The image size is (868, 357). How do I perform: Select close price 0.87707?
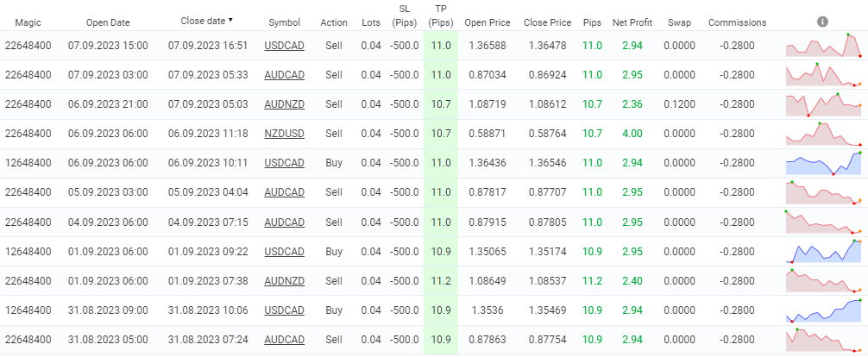[x=548, y=192]
